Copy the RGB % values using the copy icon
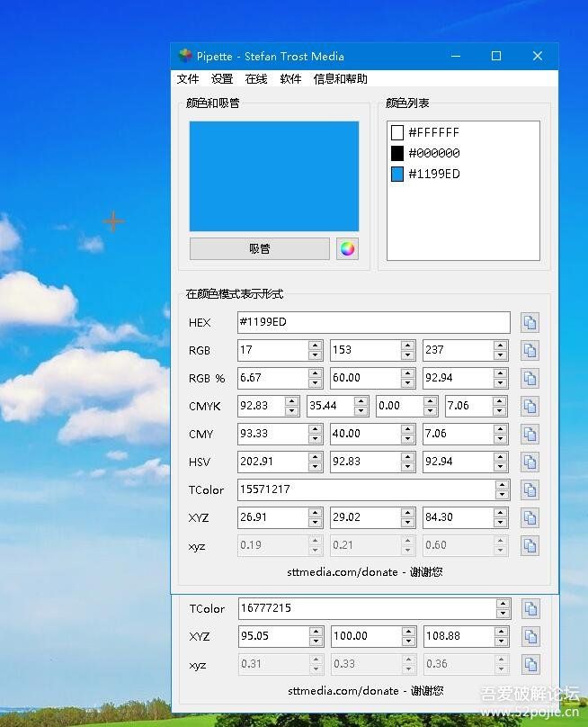 pos(530,378)
